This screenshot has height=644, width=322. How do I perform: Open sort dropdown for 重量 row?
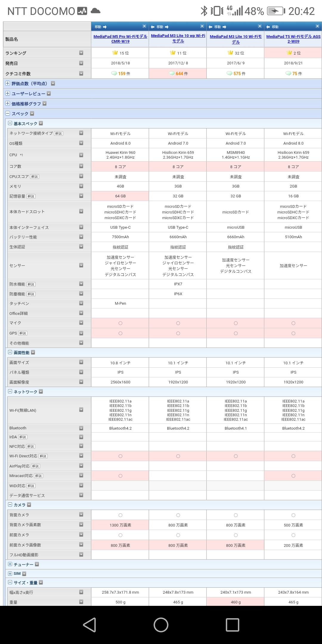coord(81,602)
